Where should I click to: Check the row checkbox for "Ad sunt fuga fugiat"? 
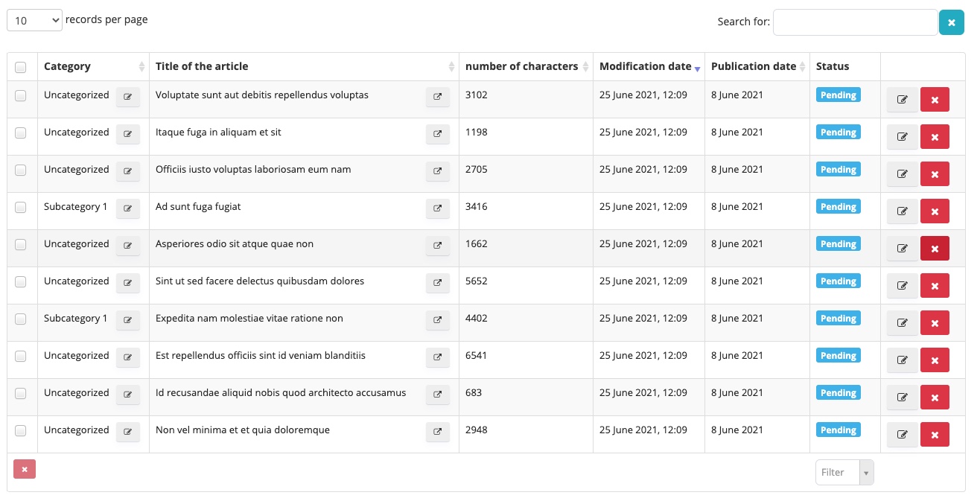[22, 208]
